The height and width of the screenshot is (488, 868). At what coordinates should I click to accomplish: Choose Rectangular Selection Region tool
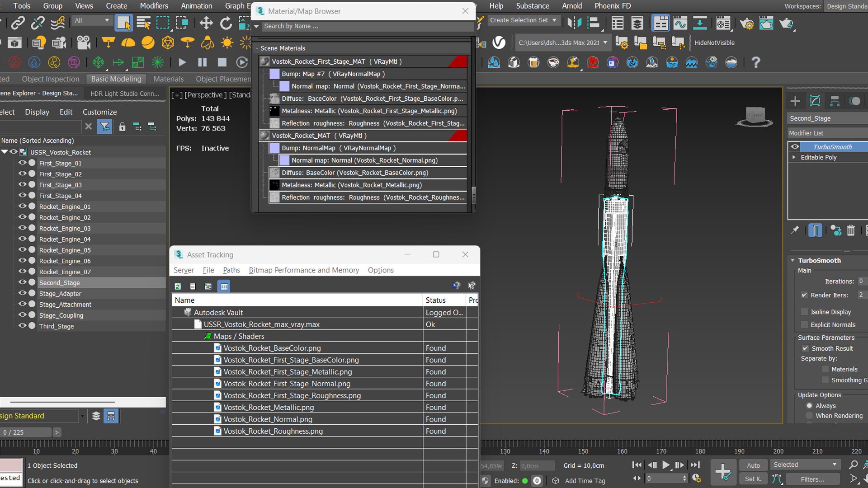163,23
